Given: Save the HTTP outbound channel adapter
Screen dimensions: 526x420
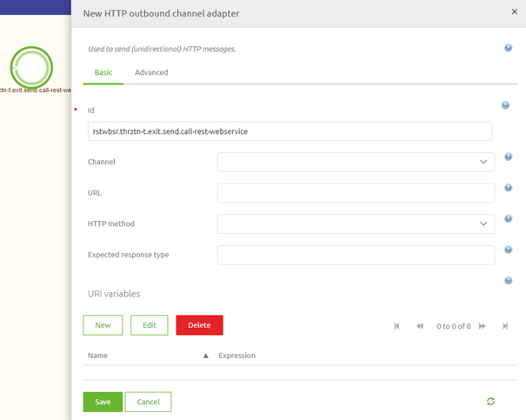Looking at the screenshot, I should [103, 402].
